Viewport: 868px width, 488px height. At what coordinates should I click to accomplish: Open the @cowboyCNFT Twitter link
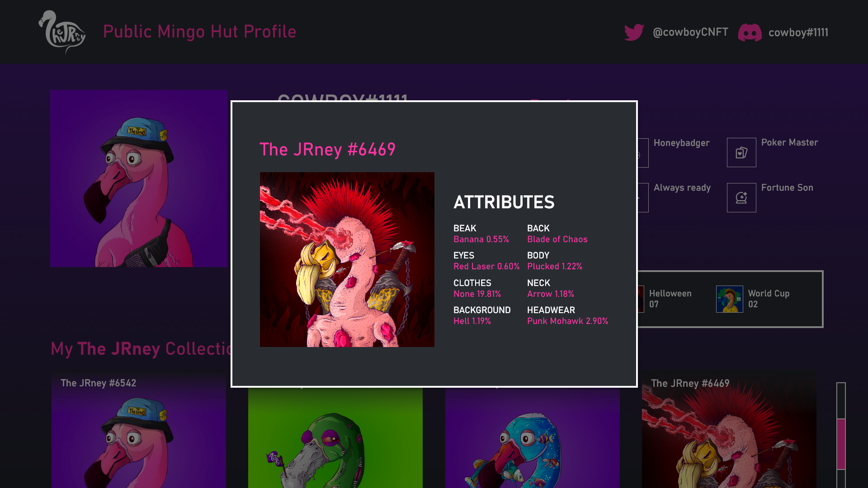coord(690,33)
